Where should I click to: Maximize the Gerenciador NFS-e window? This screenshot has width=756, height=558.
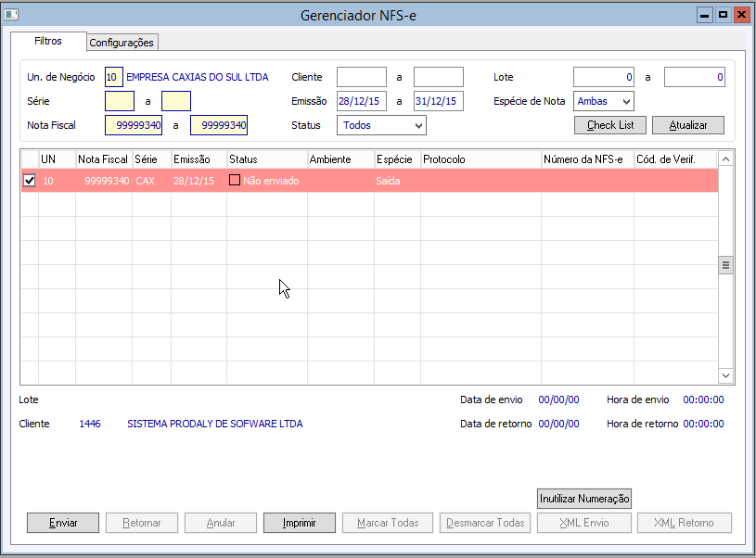coord(723,15)
